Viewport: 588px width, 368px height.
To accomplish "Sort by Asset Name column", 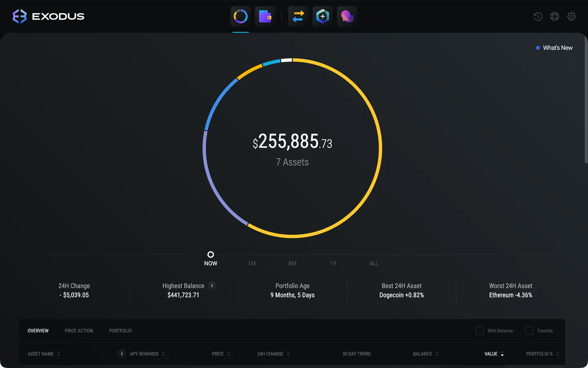I will click(44, 354).
